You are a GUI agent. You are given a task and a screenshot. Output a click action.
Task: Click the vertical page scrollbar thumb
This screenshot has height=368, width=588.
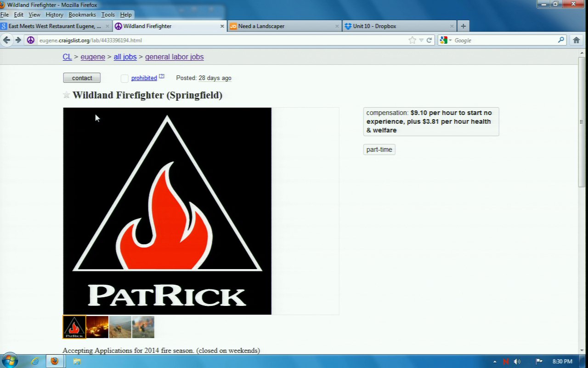pos(582,122)
